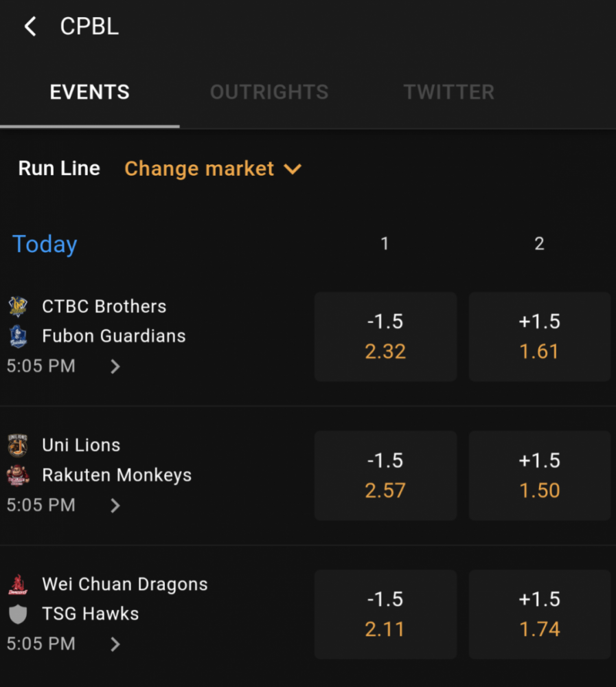
Task: Go back using the arrow beside CPBL
Action: (30, 27)
